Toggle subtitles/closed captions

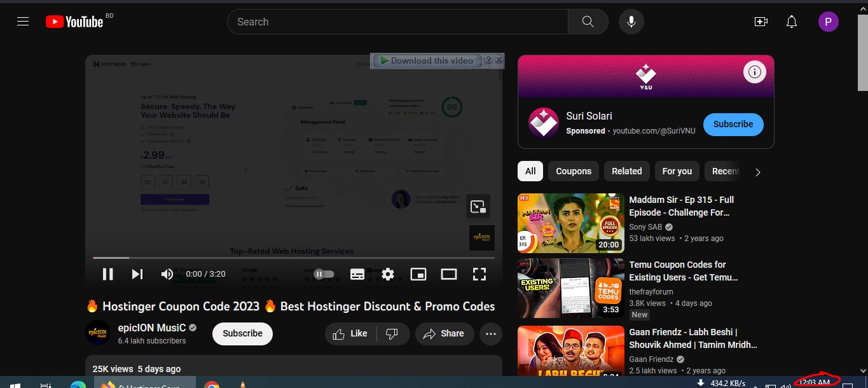tap(357, 274)
